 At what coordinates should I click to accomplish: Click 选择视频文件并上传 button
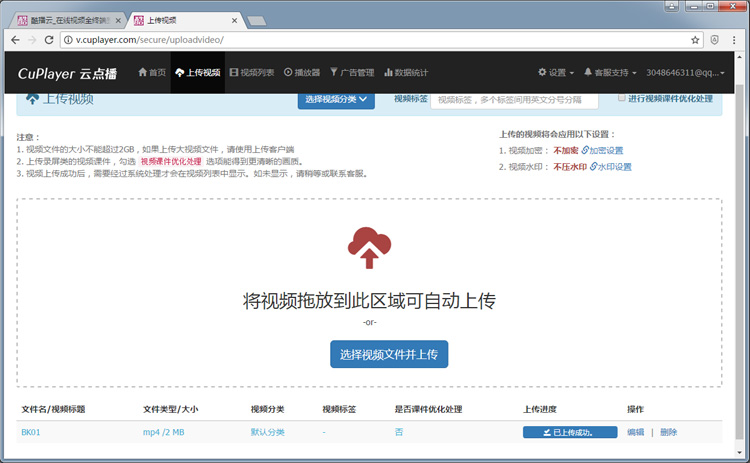[389, 354]
